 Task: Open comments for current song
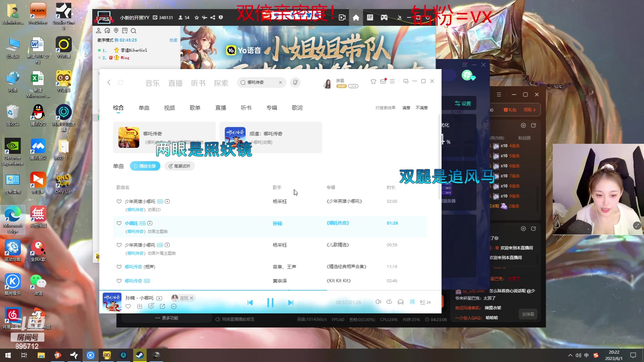tap(151, 306)
